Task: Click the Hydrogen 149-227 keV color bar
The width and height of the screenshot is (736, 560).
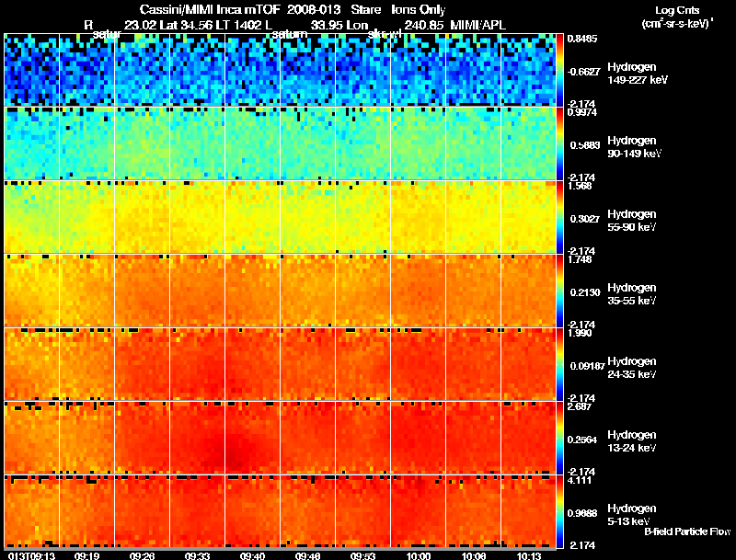Action: pyautogui.click(x=559, y=71)
